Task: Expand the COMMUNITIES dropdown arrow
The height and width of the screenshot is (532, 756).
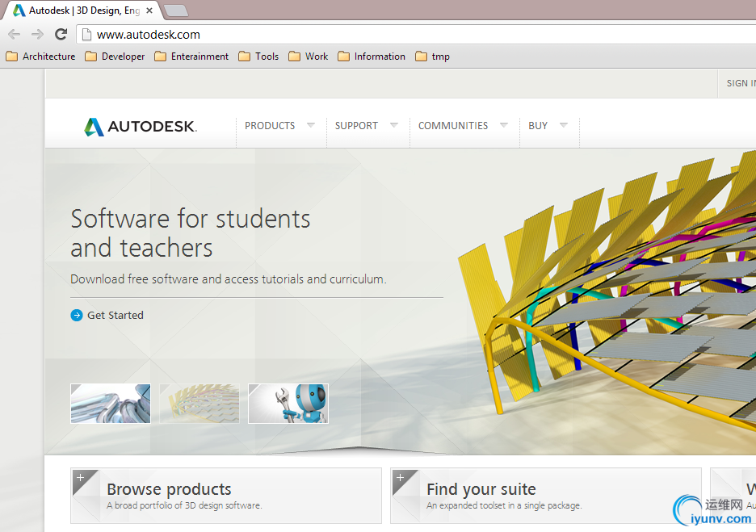Action: point(504,125)
